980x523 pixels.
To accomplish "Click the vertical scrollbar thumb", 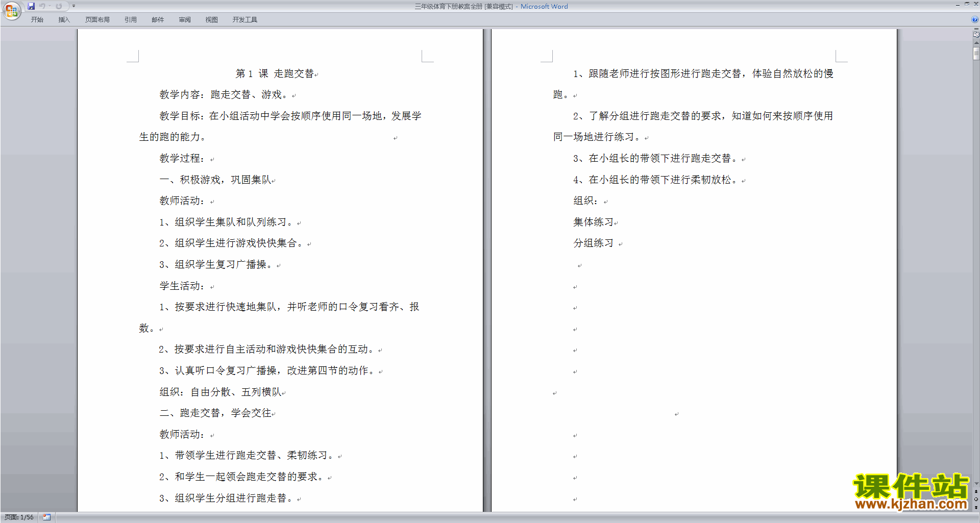I will coord(976,54).
